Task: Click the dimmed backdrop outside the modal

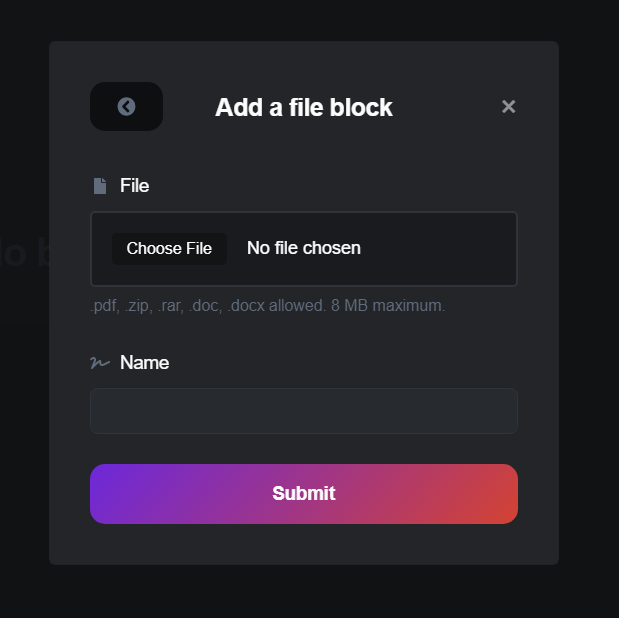Action: click(x=588, y=300)
